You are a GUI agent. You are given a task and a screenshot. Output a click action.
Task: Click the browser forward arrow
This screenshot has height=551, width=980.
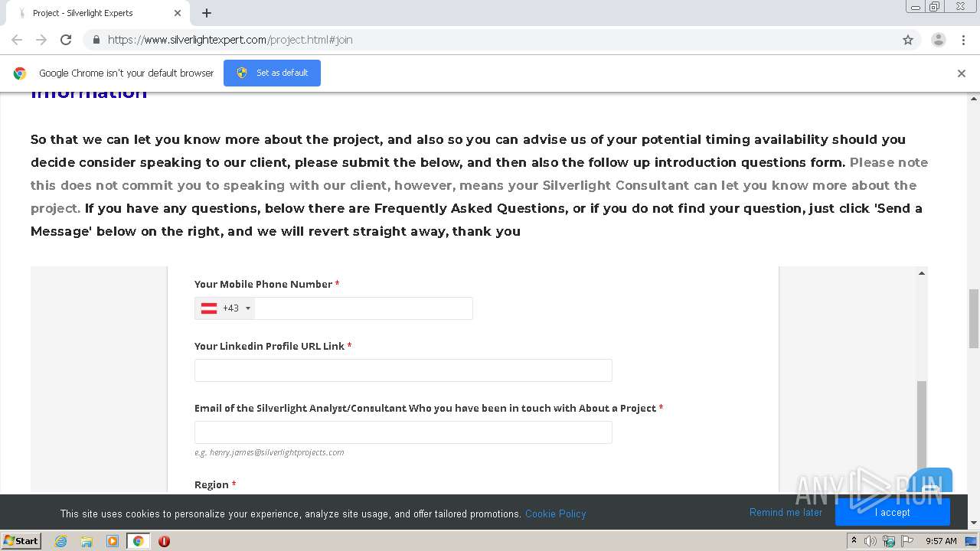click(x=41, y=40)
